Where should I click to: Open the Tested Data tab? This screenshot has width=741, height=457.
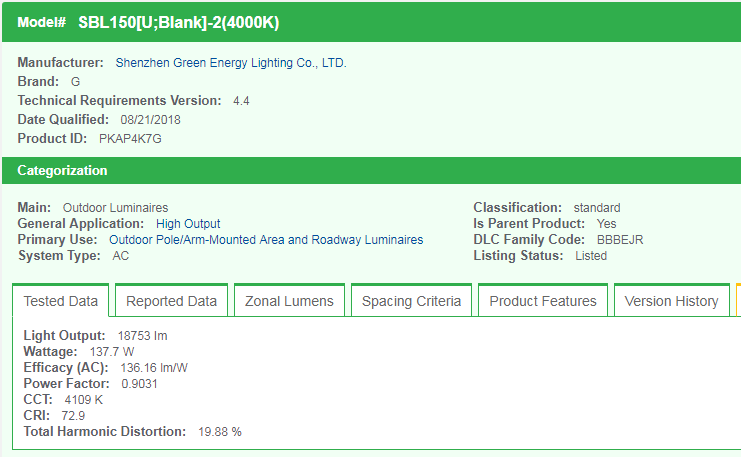[61, 301]
